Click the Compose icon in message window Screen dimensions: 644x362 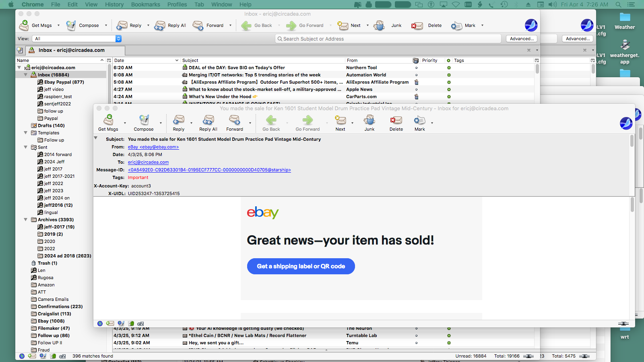[144, 120]
